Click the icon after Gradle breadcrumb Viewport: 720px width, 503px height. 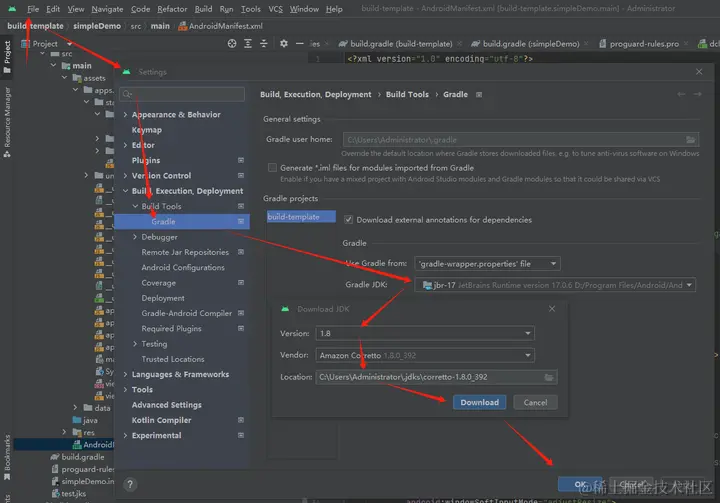tap(479, 95)
